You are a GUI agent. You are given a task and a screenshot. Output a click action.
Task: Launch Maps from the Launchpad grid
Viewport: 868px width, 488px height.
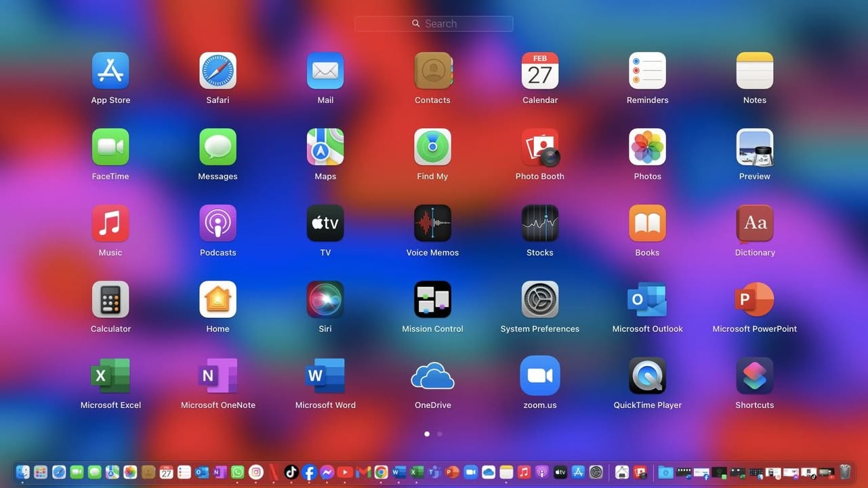pos(325,147)
